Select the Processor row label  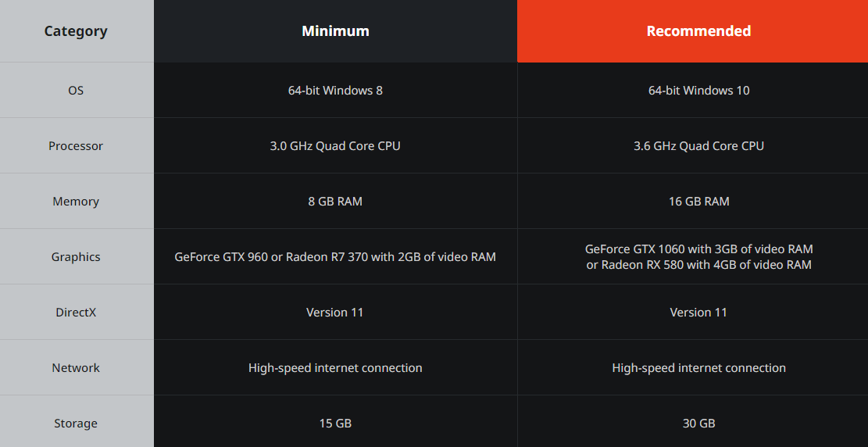tap(76, 146)
